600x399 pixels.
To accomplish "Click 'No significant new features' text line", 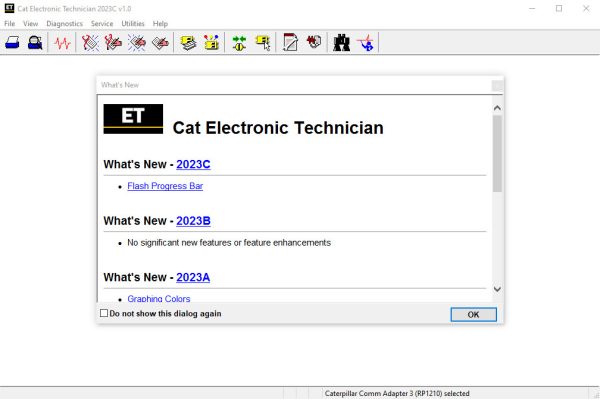I will tap(229, 243).
